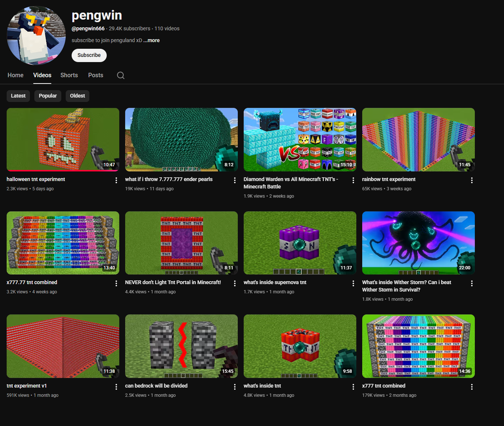Open options for can bedrock will be divided
Image resolution: width=504 pixels, height=426 pixels.
pyautogui.click(x=234, y=387)
